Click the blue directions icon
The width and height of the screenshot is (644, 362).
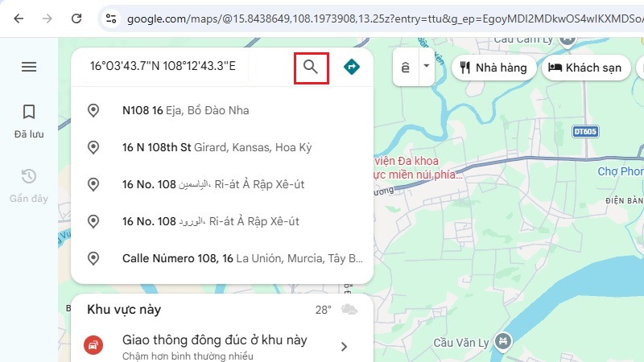click(x=352, y=67)
